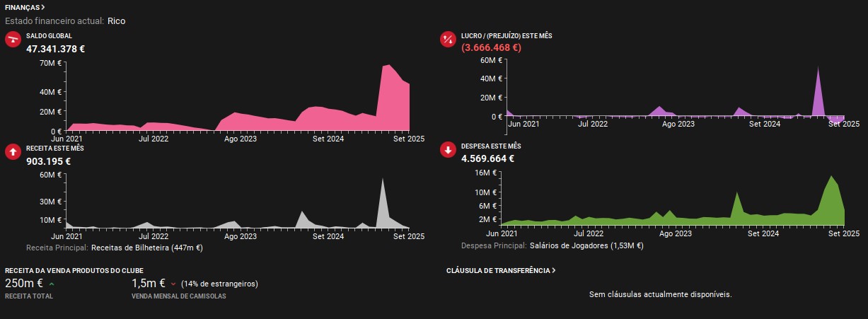The image size is (868, 319).
Task: Select the expense value 4.569.664 €
Action: [487, 158]
